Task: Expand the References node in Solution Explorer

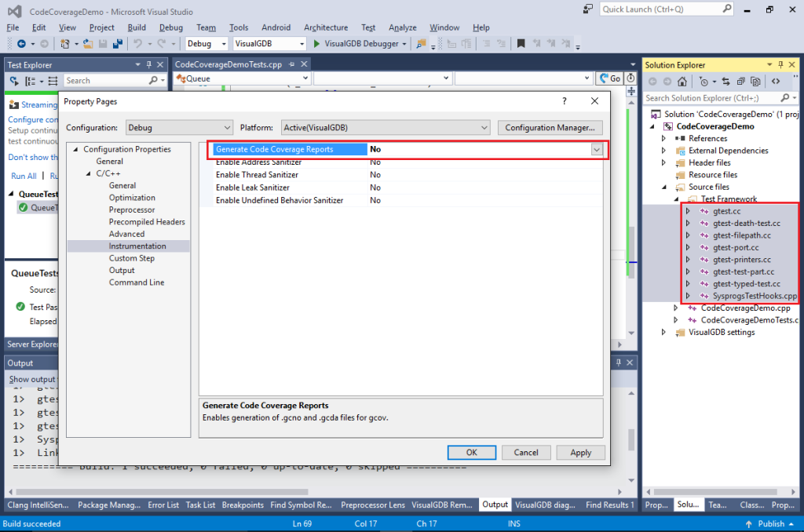Action: pyautogui.click(x=663, y=138)
